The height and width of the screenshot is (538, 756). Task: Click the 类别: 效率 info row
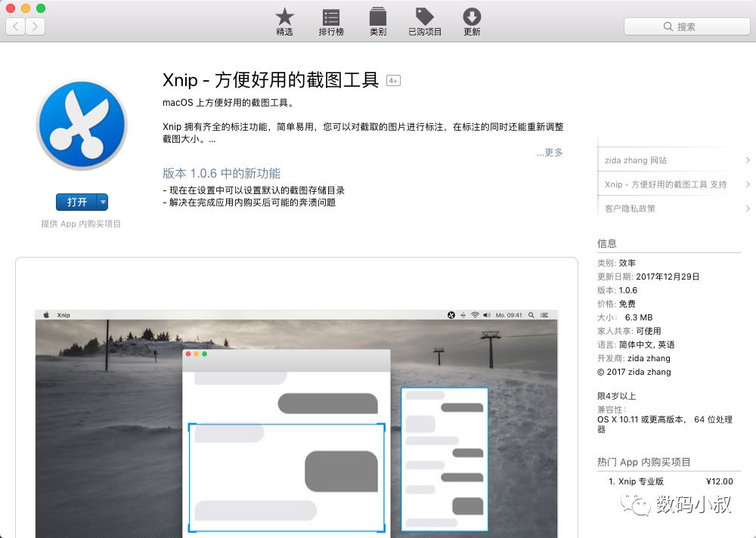tap(616, 263)
